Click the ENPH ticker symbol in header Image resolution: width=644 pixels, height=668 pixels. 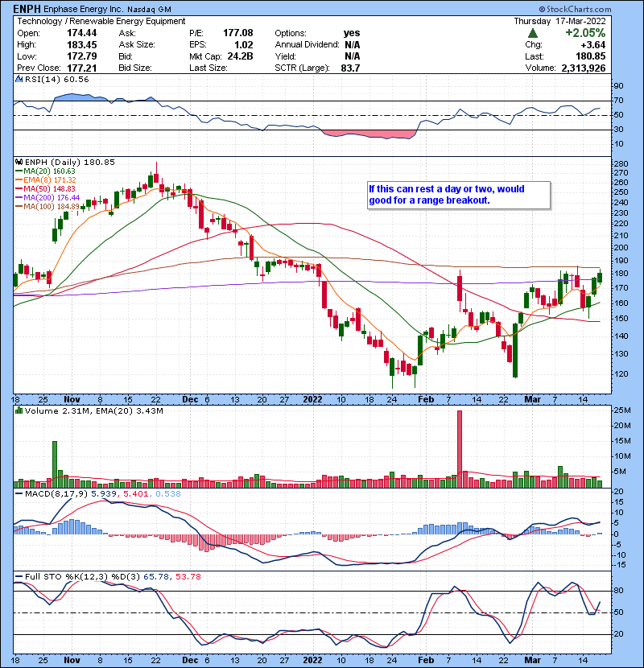pos(27,9)
